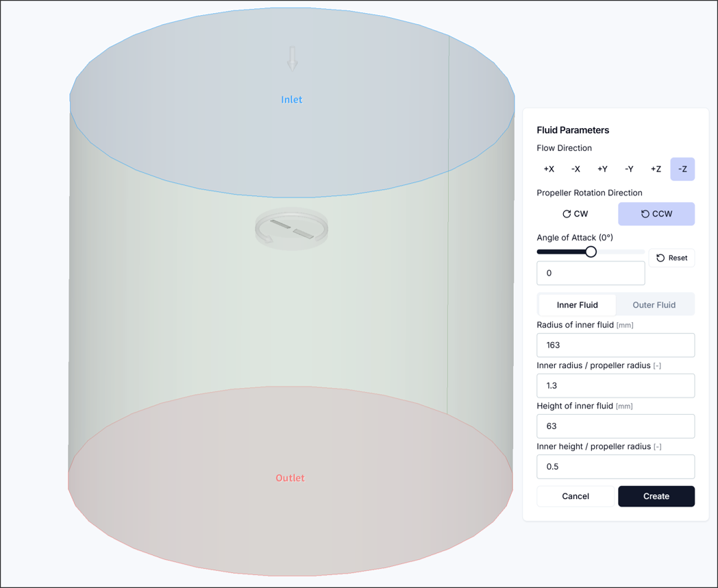
Task: Switch to the Inner Fluid tab
Action: click(x=577, y=305)
